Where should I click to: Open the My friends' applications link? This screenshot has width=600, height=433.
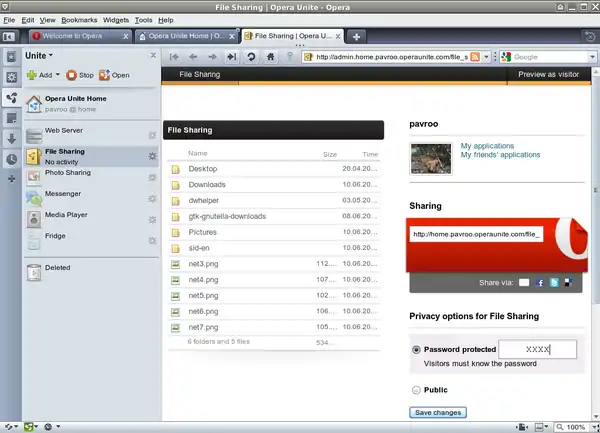pyautogui.click(x=500, y=155)
